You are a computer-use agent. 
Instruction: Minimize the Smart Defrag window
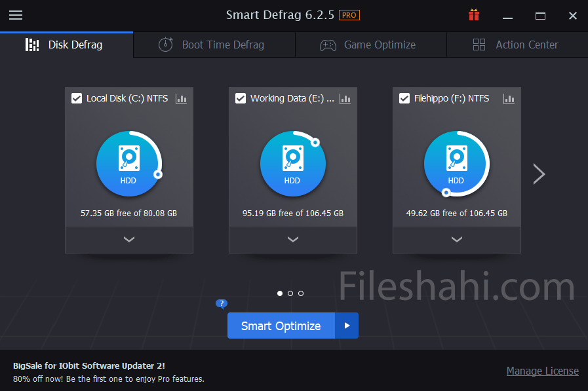click(x=508, y=16)
